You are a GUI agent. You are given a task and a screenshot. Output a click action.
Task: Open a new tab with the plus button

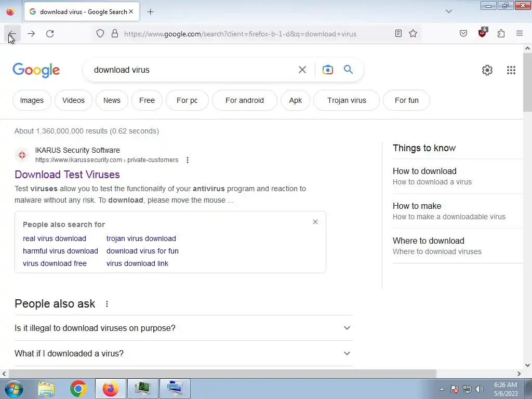click(150, 12)
